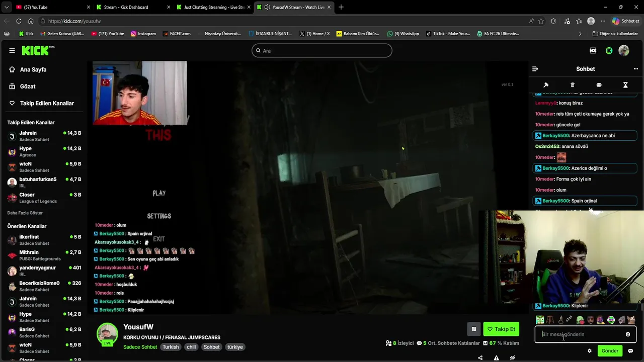Open BeceriksizRome0 channel in sidebar
Image resolution: width=644 pixels, height=362 pixels.
[44, 287]
